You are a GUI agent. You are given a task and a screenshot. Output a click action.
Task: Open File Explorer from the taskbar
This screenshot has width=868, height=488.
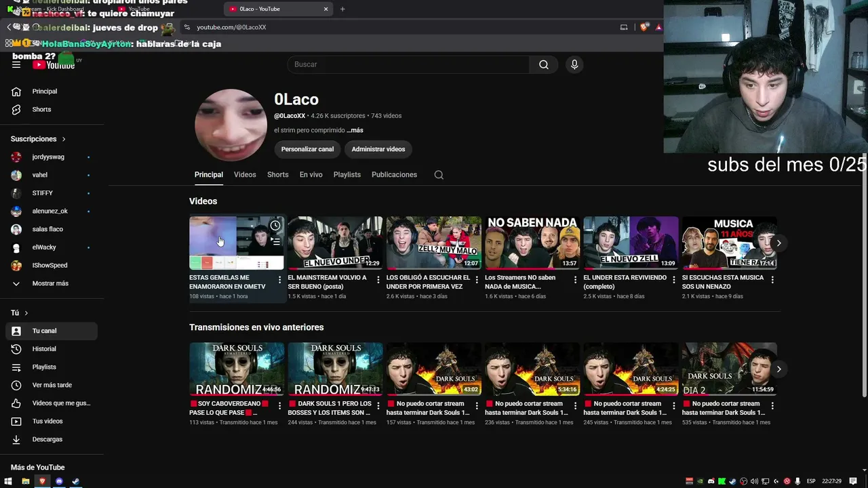(26, 481)
